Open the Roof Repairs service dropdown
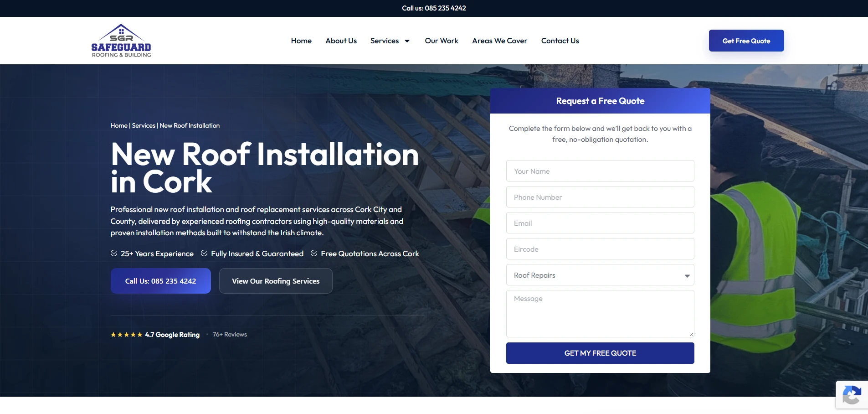Screen dimensions: 868x414 (600, 275)
